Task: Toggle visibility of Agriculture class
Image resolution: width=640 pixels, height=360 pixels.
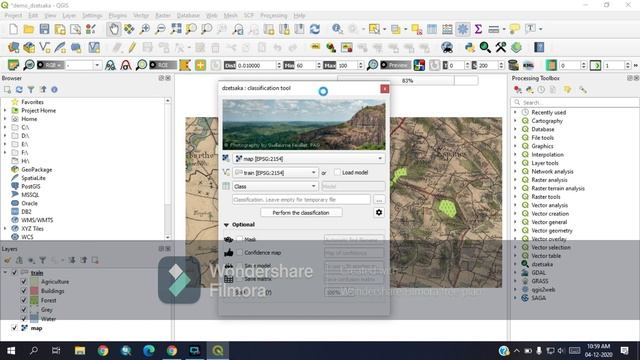Action: pyautogui.click(x=24, y=282)
